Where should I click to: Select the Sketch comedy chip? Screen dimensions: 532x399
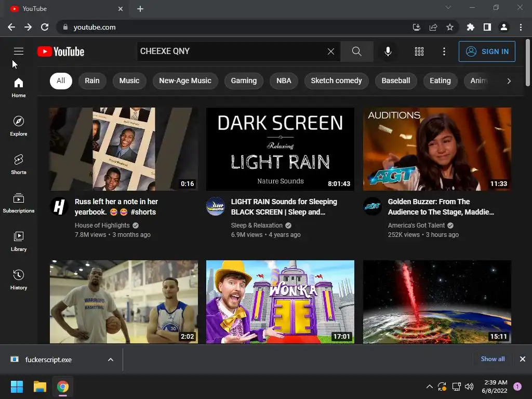336,81
